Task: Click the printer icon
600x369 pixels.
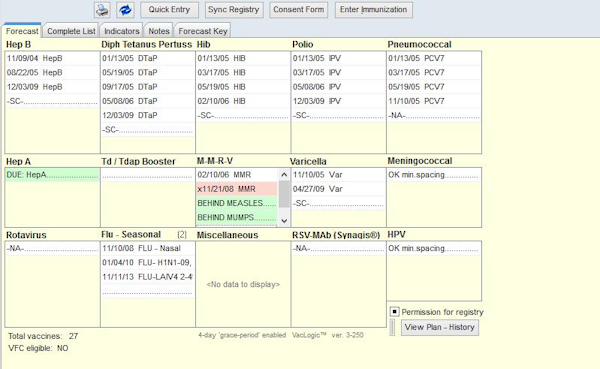Action: 102,10
